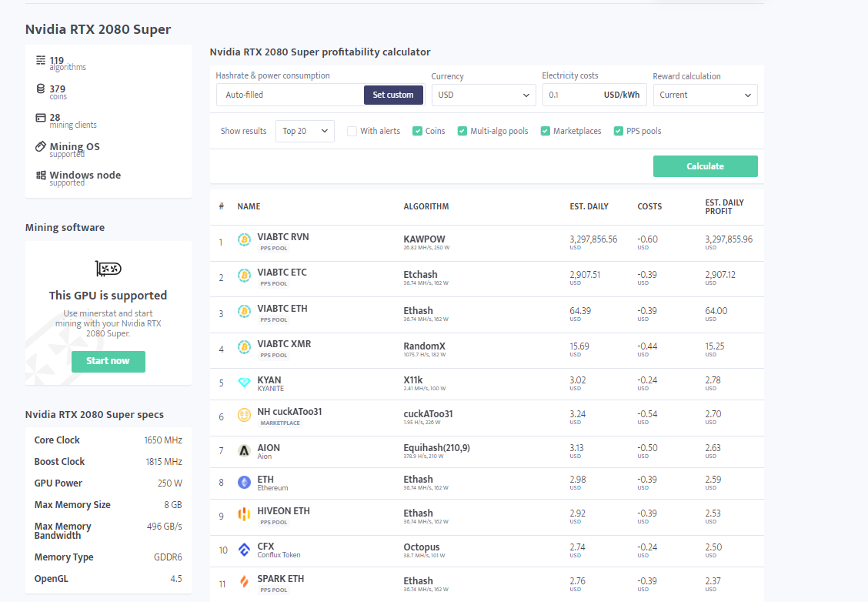868x602 pixels.
Task: Click the green Calculate button
Action: (705, 166)
